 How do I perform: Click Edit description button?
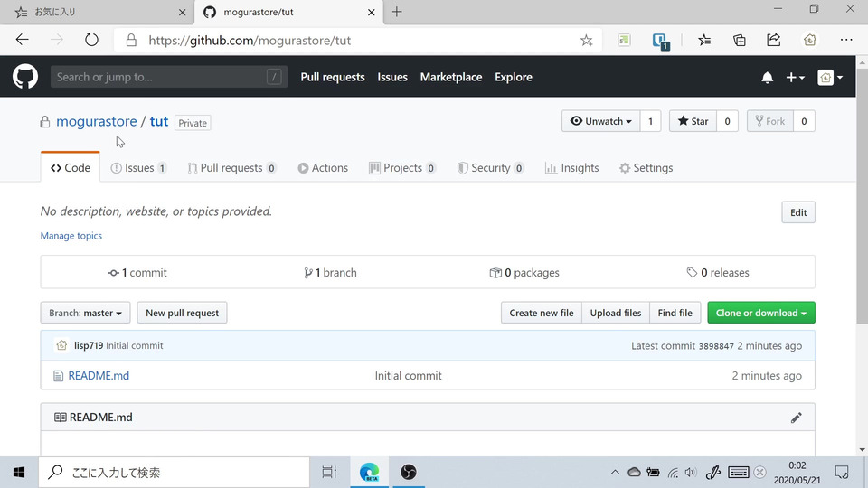[797, 212]
